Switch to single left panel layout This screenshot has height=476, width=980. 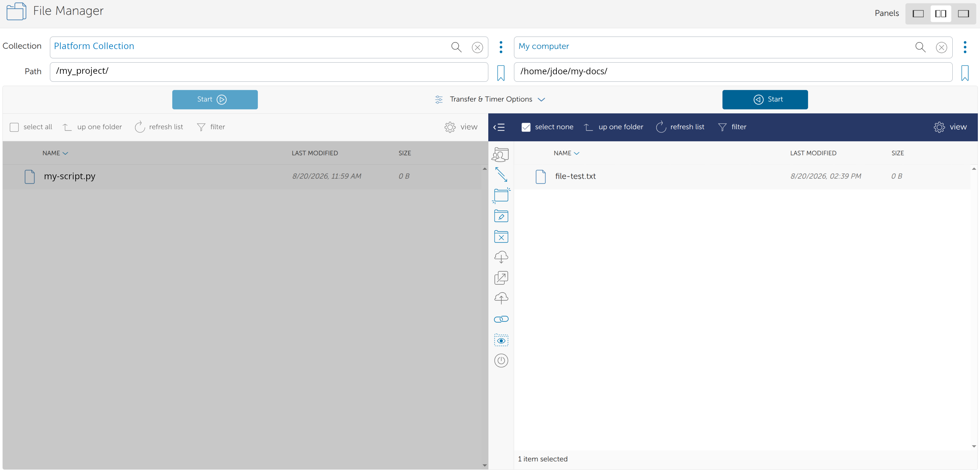coord(918,14)
